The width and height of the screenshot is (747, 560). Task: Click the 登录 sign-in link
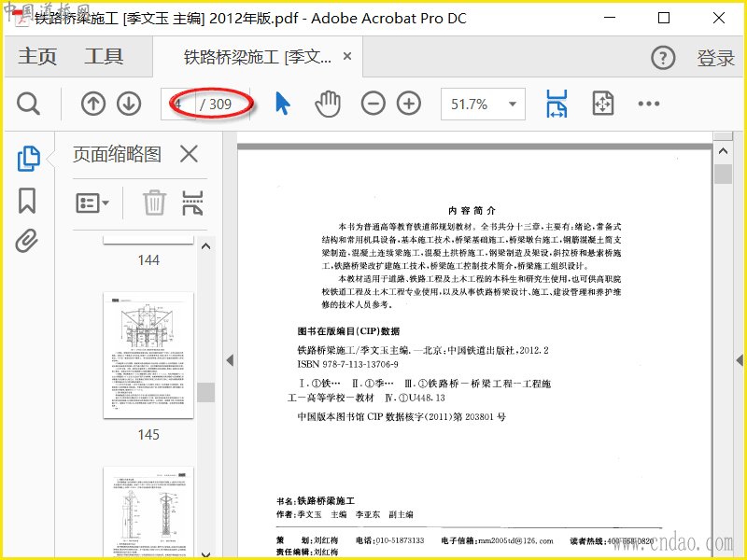[x=715, y=58]
